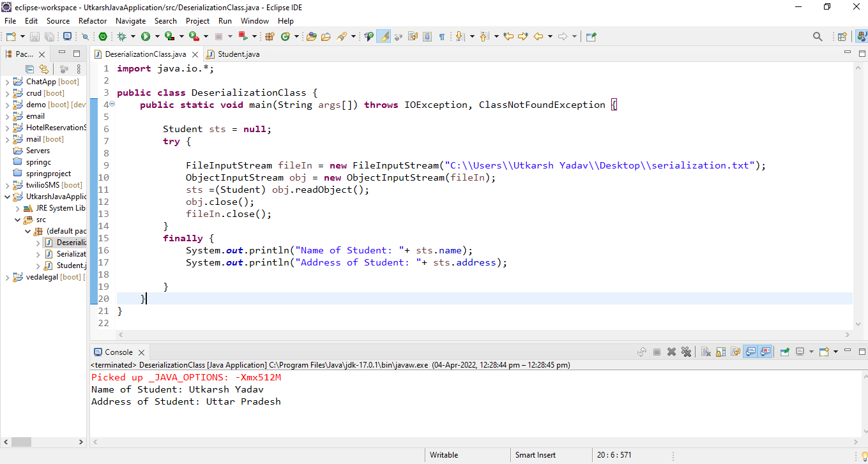The image size is (868, 464).
Task: Toggle Show Whitespace Characters pilcrow button
Action: (441, 37)
